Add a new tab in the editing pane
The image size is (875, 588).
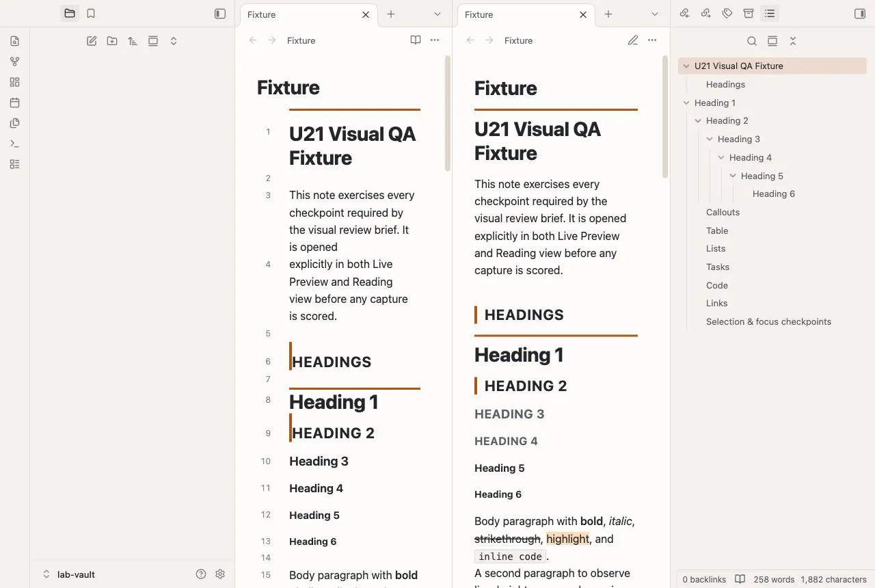[x=391, y=14]
